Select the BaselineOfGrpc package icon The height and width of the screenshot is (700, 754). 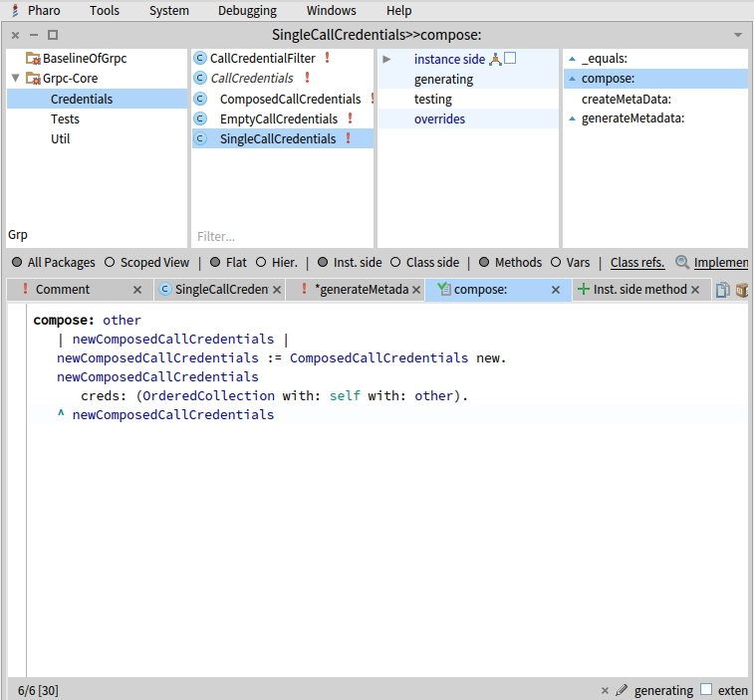(33, 59)
